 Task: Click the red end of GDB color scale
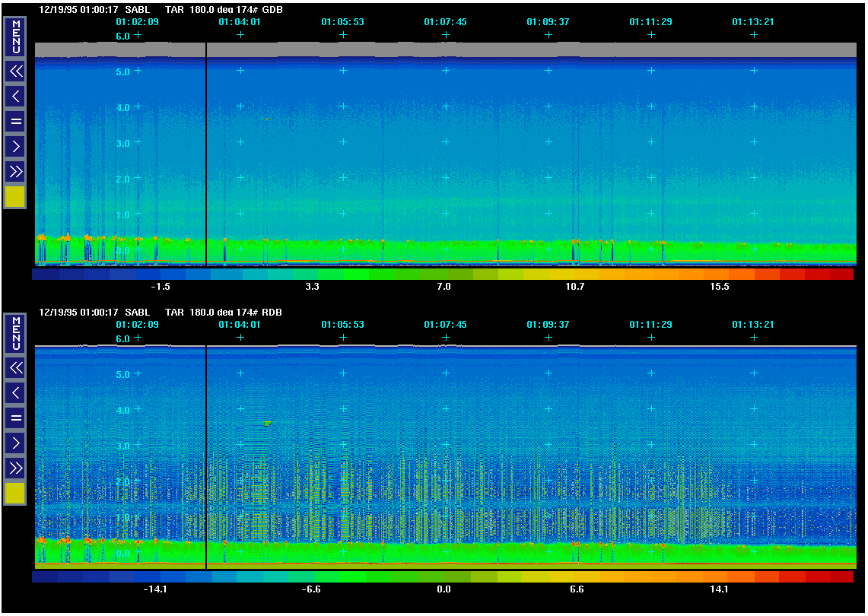point(841,275)
